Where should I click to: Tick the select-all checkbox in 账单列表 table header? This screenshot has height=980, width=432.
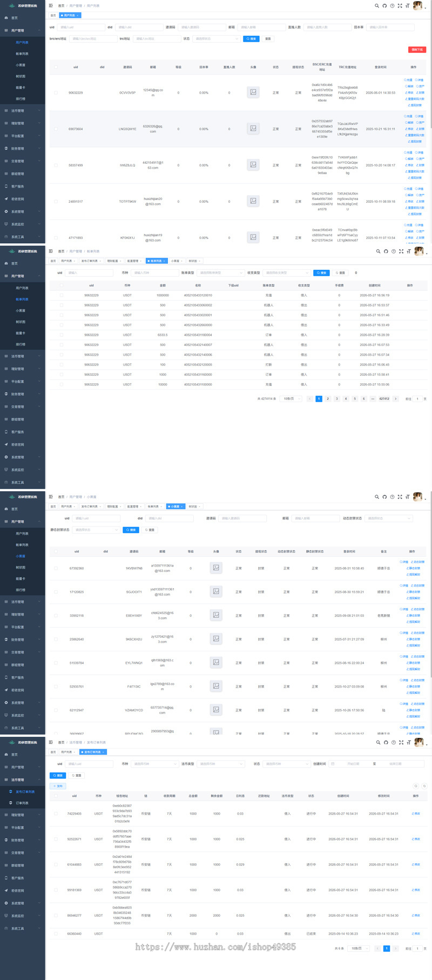pyautogui.click(x=62, y=285)
